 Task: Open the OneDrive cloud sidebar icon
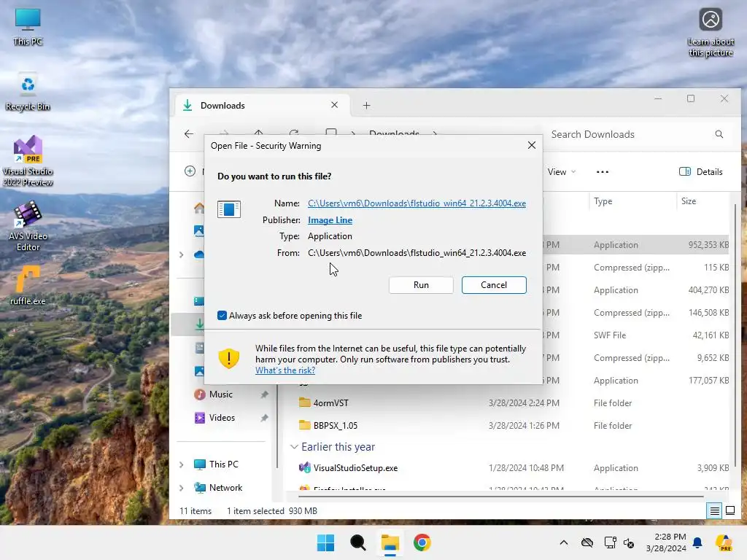198,254
